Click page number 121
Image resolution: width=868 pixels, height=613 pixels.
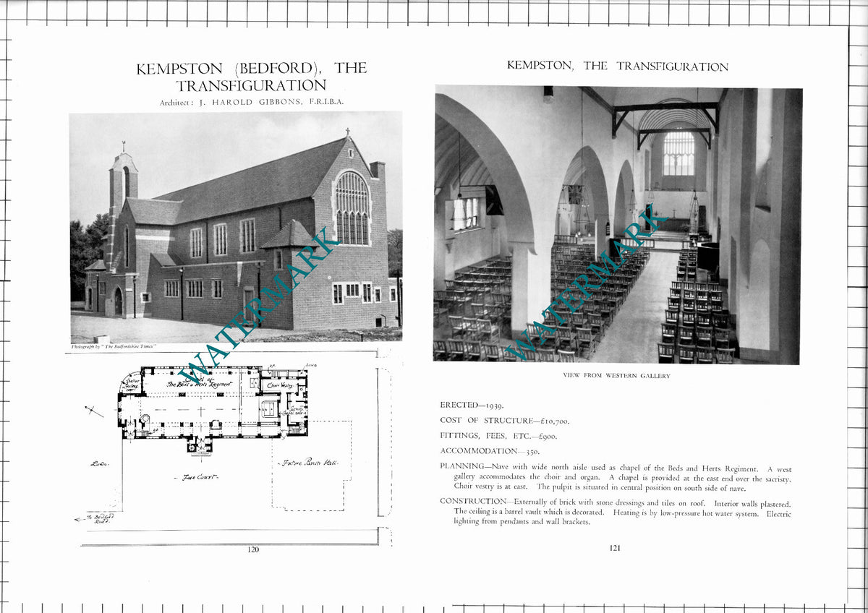pyautogui.click(x=615, y=548)
